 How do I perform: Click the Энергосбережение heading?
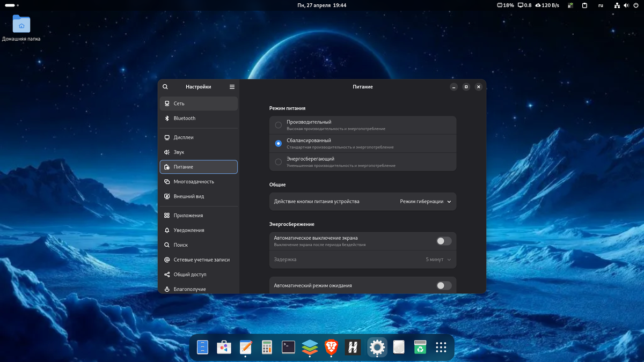click(x=292, y=224)
